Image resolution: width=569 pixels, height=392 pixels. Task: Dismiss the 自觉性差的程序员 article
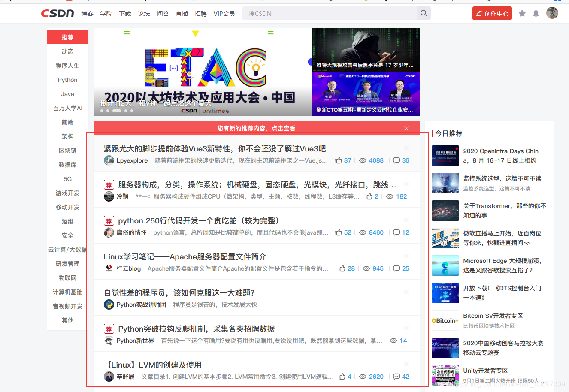coord(406,292)
